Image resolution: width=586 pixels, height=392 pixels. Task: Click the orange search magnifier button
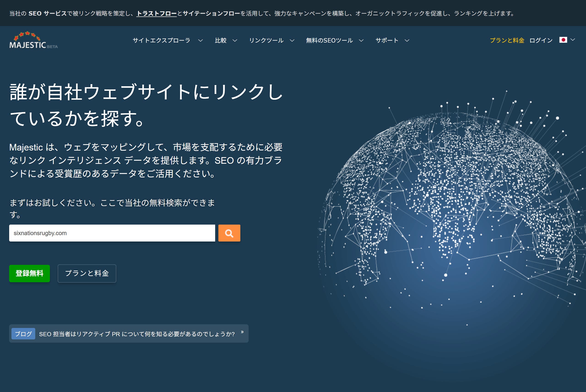(229, 233)
